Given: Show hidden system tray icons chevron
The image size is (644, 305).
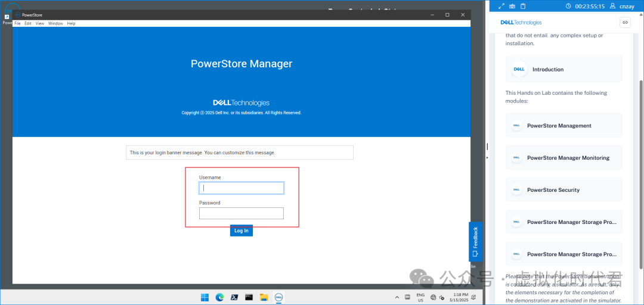Looking at the screenshot, I should (x=397, y=298).
